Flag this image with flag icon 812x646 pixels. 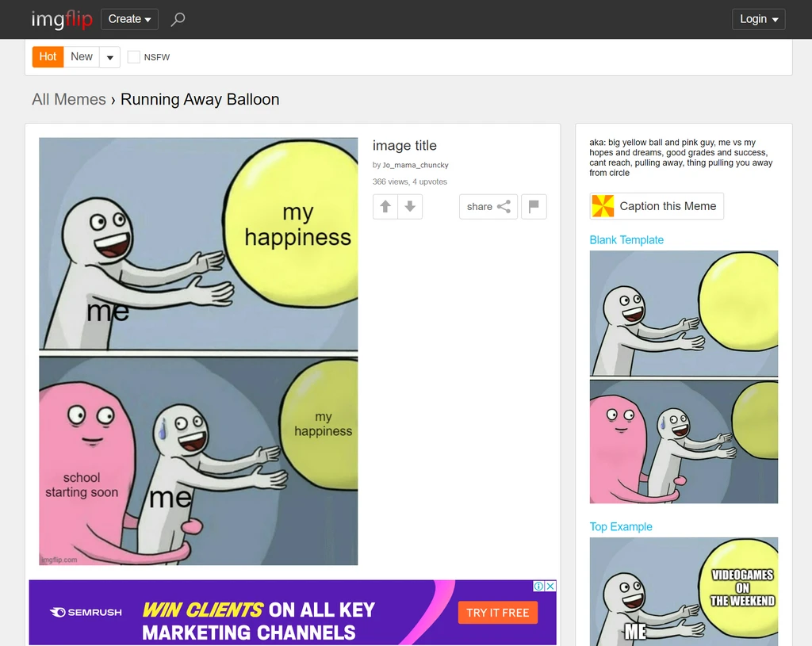[x=534, y=207]
